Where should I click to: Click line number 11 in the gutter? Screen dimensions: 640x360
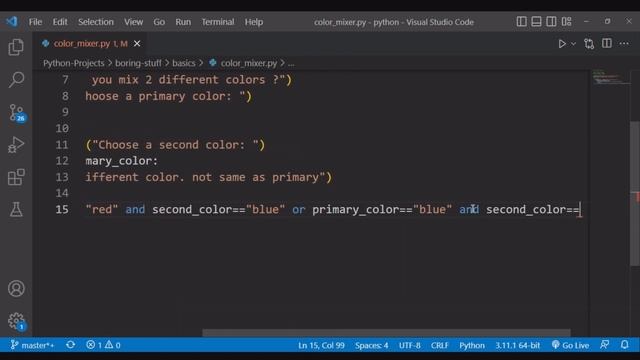click(62, 145)
